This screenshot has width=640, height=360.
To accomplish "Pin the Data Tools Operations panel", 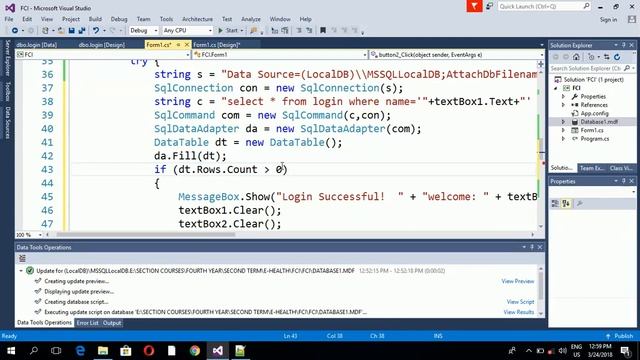I will 532,247.
